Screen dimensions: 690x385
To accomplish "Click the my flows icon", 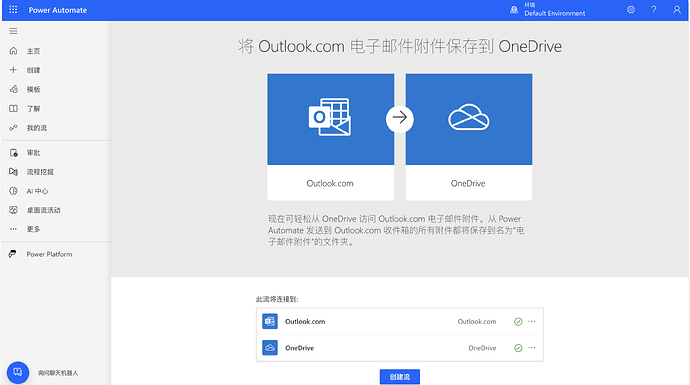I will pos(13,128).
